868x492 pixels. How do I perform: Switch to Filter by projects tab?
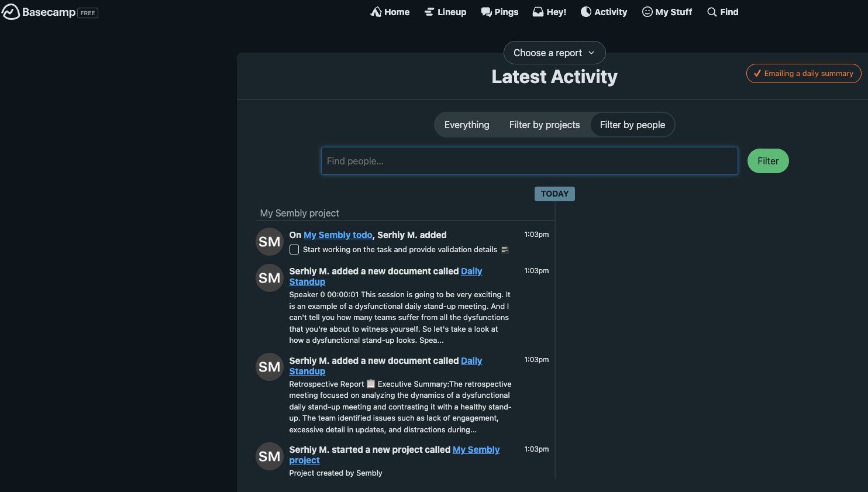(x=544, y=125)
